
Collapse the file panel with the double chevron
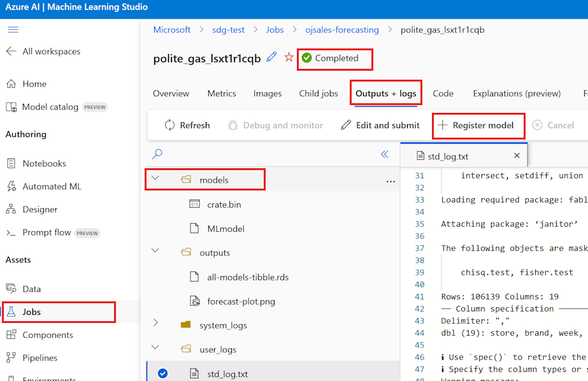(384, 154)
